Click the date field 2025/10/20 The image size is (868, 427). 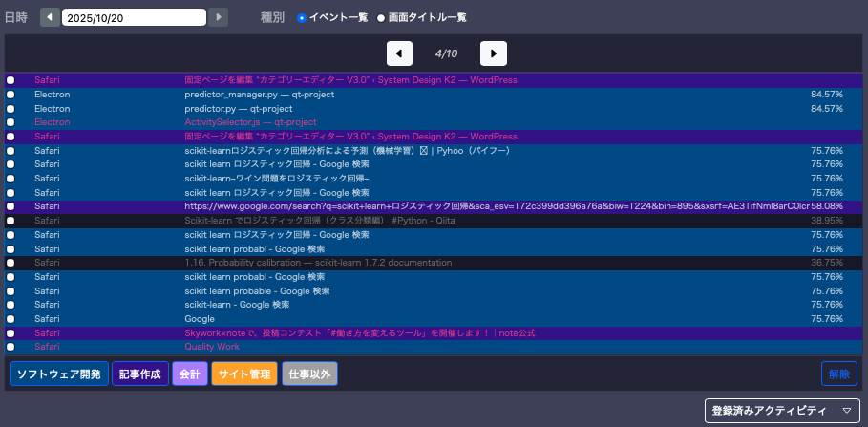point(134,17)
